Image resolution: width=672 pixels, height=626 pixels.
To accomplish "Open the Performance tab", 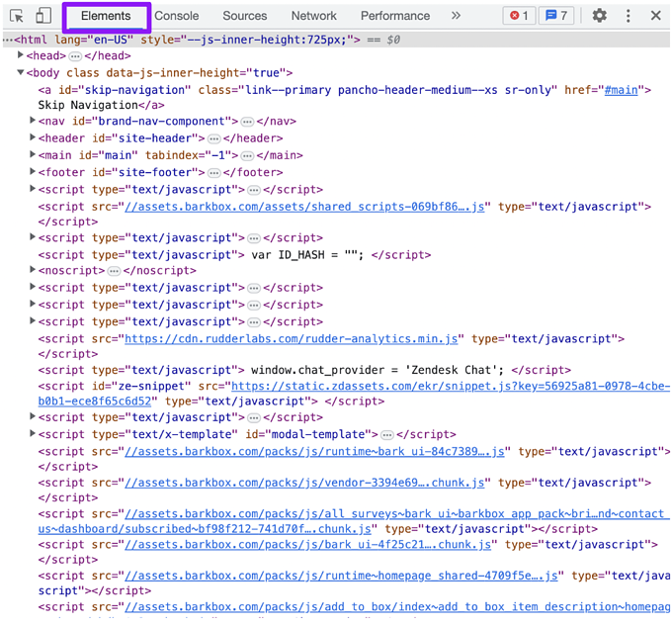I will [395, 16].
